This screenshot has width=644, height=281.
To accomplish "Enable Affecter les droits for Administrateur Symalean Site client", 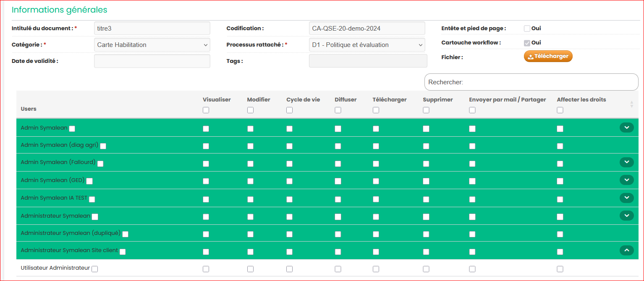I will tap(560, 252).
